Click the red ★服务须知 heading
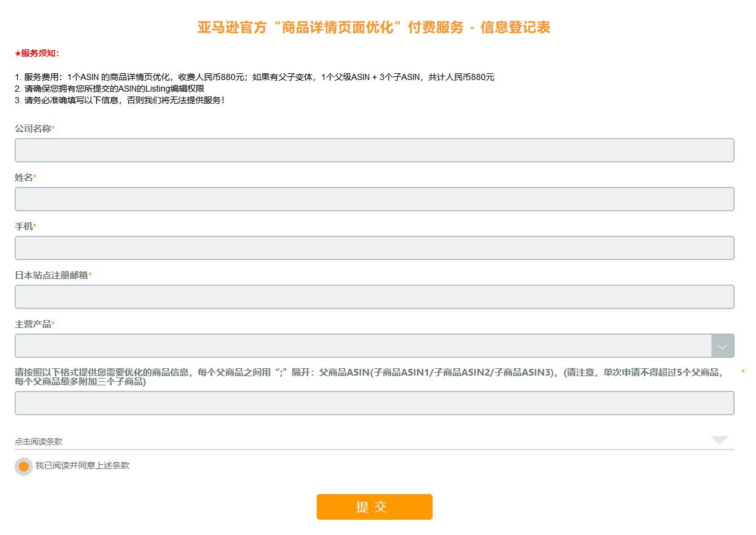The height and width of the screenshot is (535, 756). click(x=37, y=54)
